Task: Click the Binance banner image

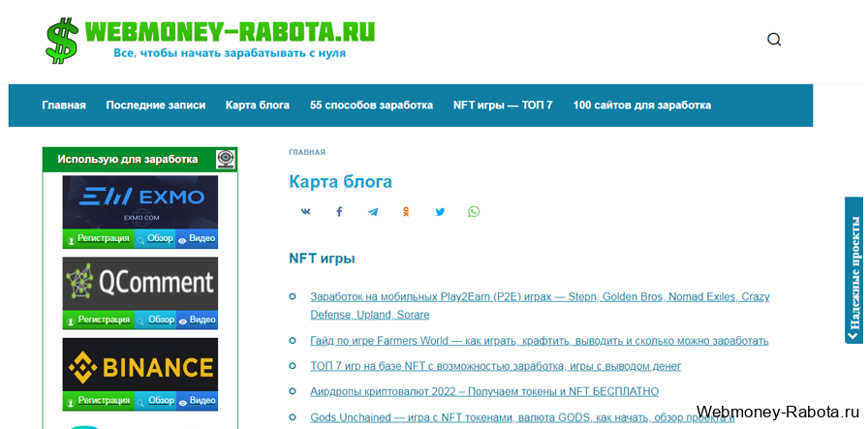Action: (x=140, y=364)
